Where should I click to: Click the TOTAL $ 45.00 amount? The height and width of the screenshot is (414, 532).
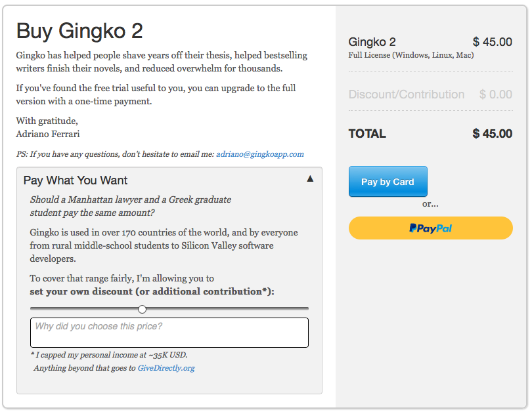(x=493, y=134)
